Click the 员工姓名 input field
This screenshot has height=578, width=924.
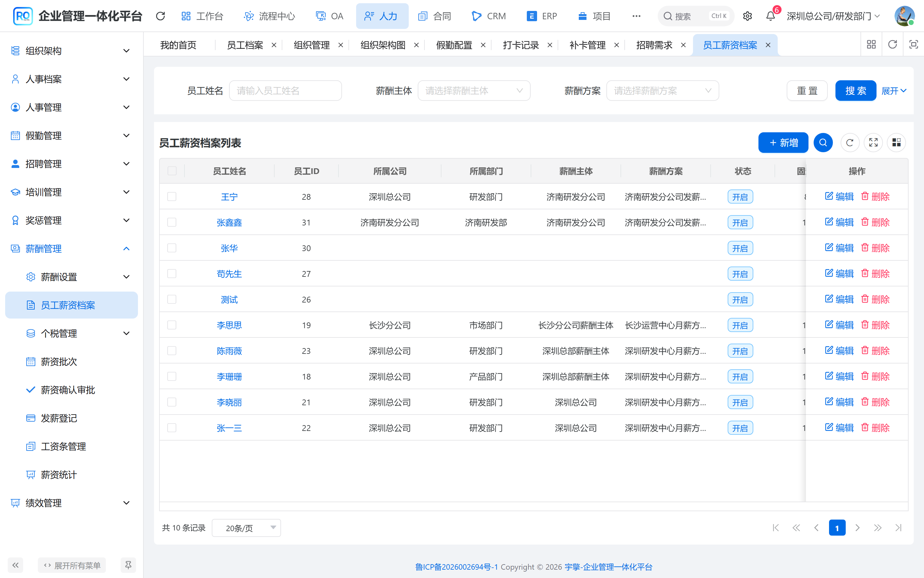pos(285,91)
